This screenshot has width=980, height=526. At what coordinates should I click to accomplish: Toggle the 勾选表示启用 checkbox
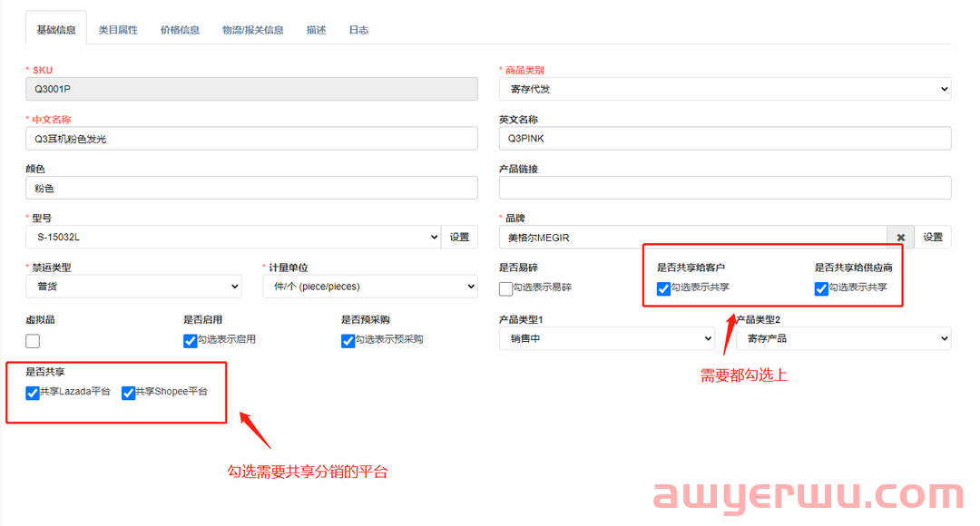point(191,341)
